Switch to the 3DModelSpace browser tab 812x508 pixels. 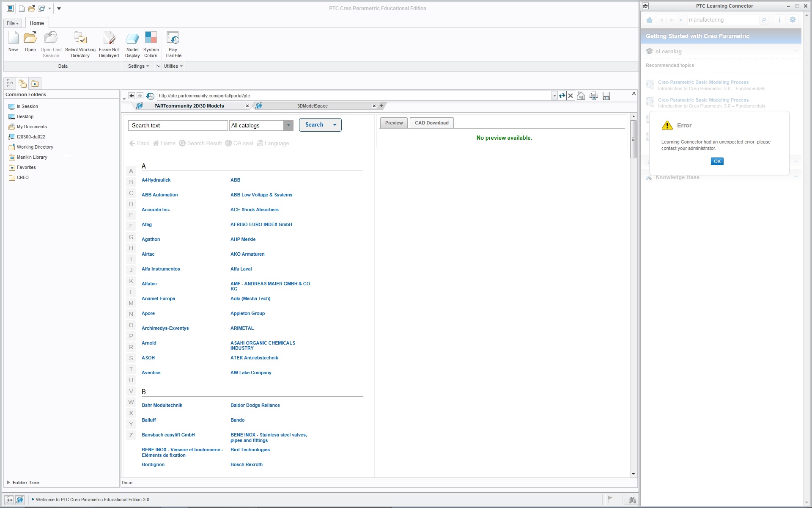pos(312,106)
